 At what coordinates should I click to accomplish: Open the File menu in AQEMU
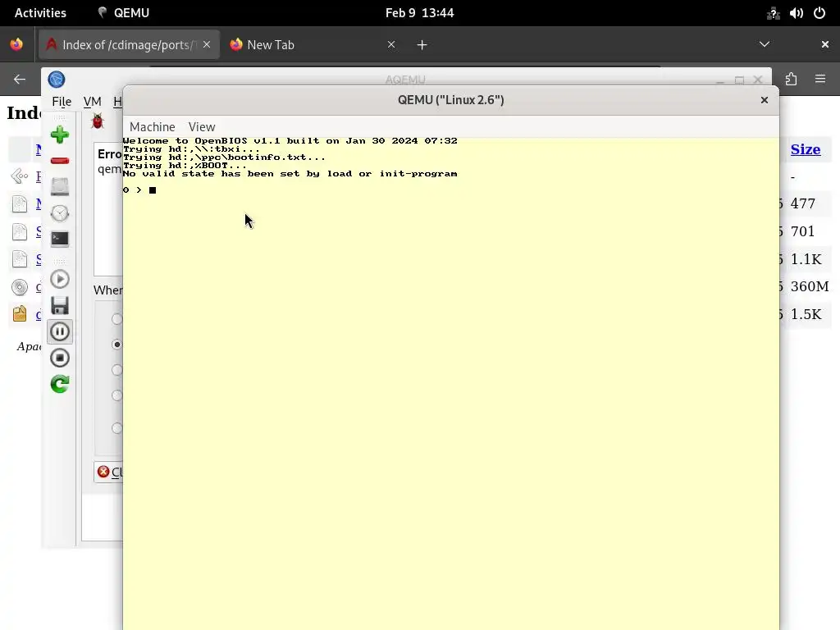point(62,101)
